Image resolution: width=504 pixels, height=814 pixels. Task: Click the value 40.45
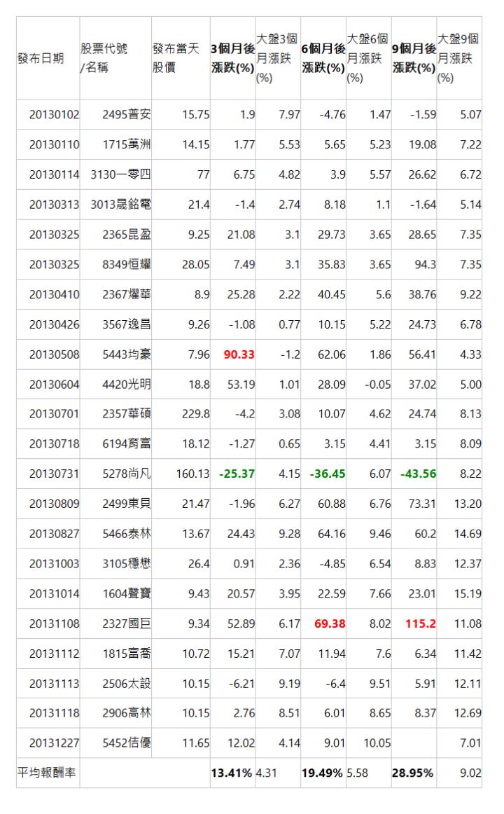(x=332, y=294)
